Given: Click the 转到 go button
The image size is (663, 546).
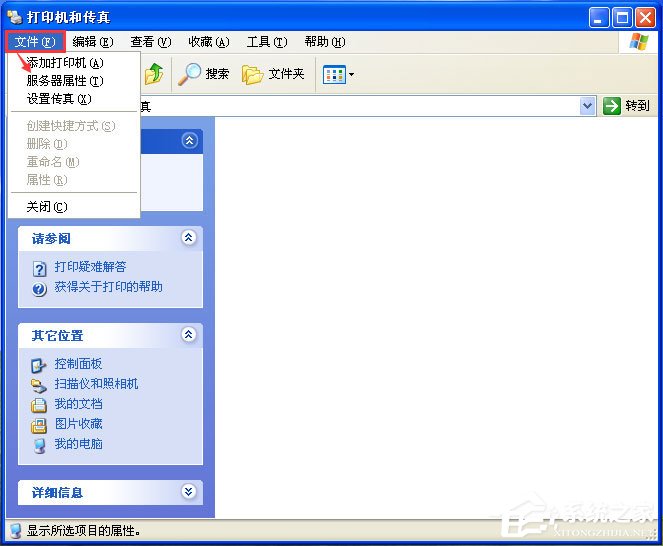Looking at the screenshot, I should point(626,106).
